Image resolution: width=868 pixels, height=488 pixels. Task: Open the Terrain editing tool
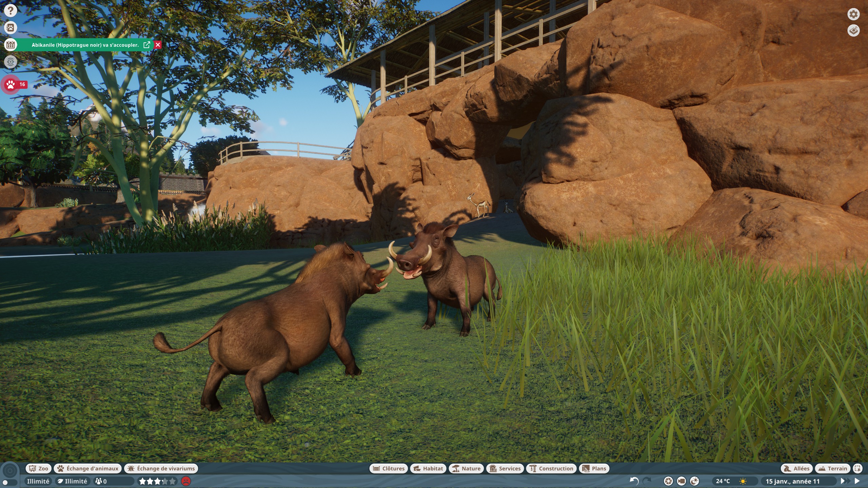[832, 468]
